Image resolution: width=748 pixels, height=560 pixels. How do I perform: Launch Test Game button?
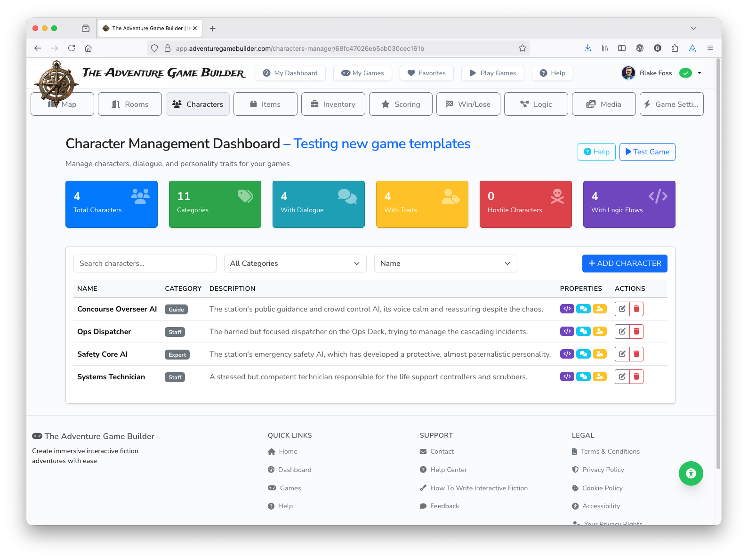tap(647, 152)
